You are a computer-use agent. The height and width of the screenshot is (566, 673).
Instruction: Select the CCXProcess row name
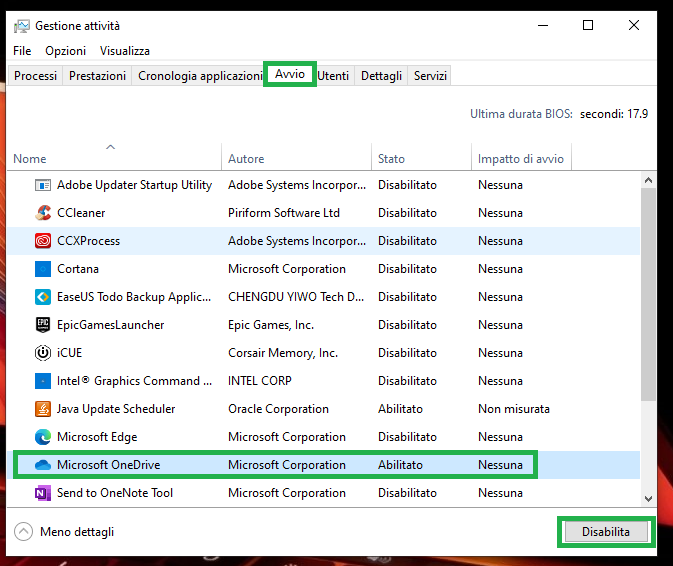tap(88, 241)
